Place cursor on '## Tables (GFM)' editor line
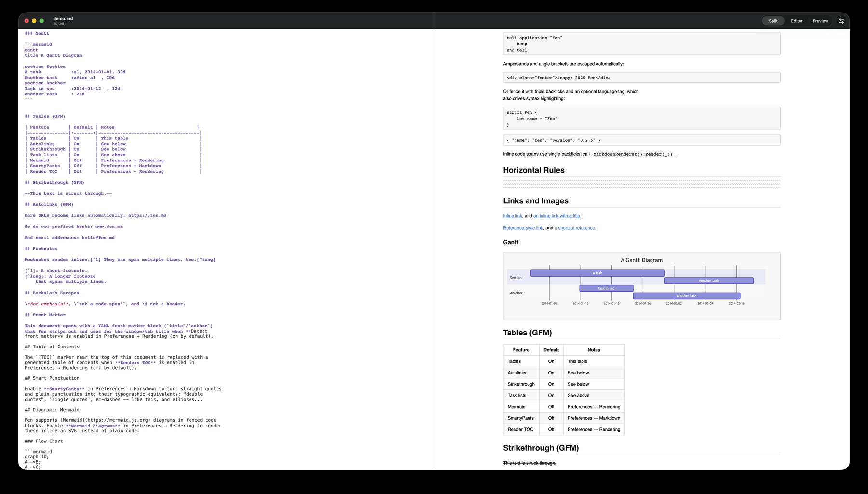Image resolution: width=868 pixels, height=494 pixels. pyautogui.click(x=45, y=116)
